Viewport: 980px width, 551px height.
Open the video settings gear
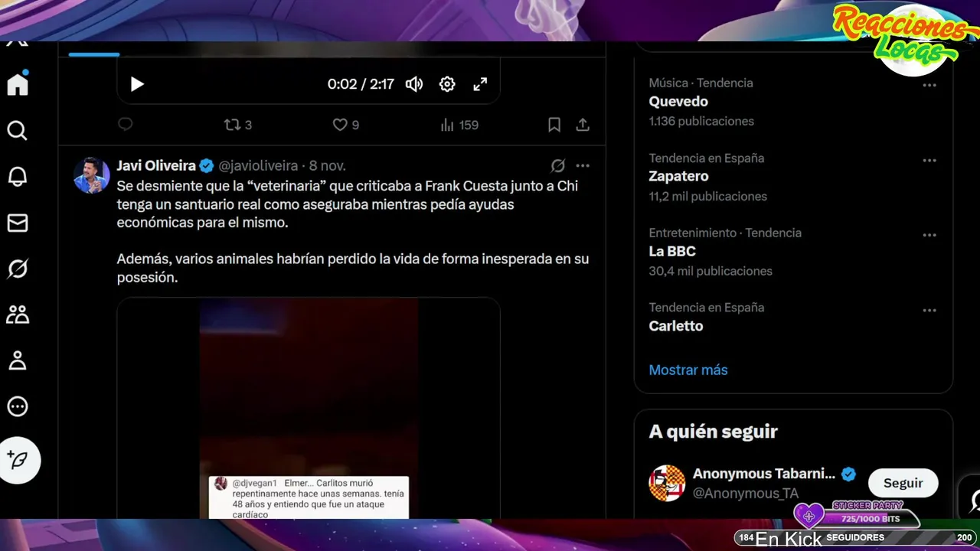click(x=447, y=84)
